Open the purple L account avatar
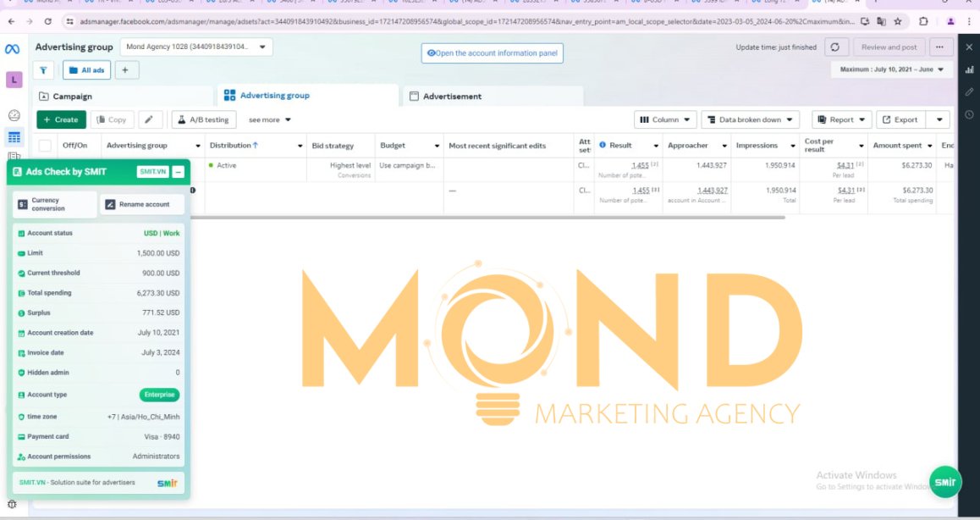Viewport: 980px width, 520px height. click(14, 80)
